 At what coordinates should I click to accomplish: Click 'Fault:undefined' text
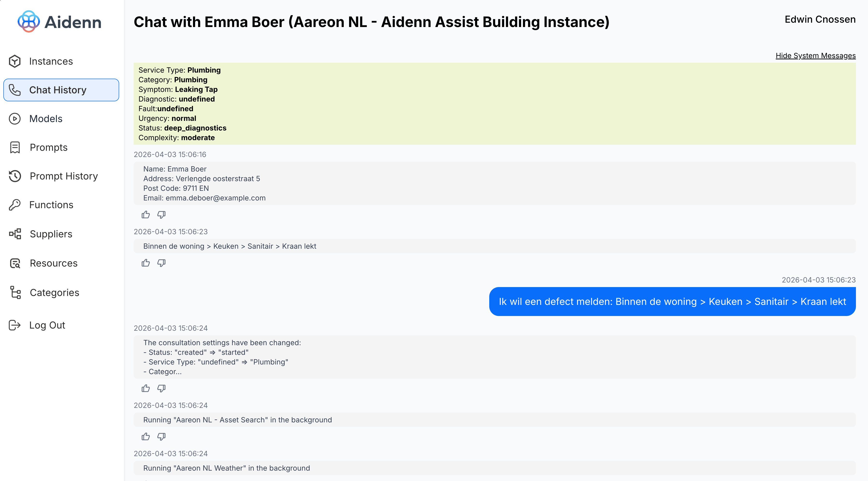click(166, 109)
